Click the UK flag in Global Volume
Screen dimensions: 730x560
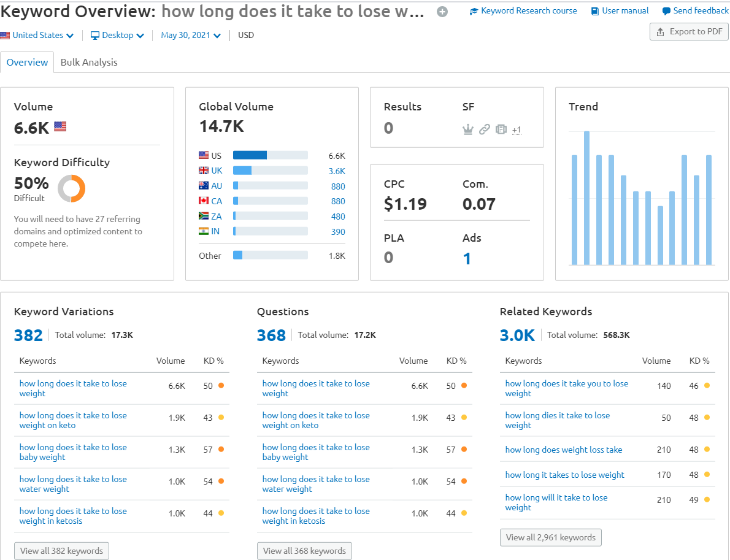point(204,171)
